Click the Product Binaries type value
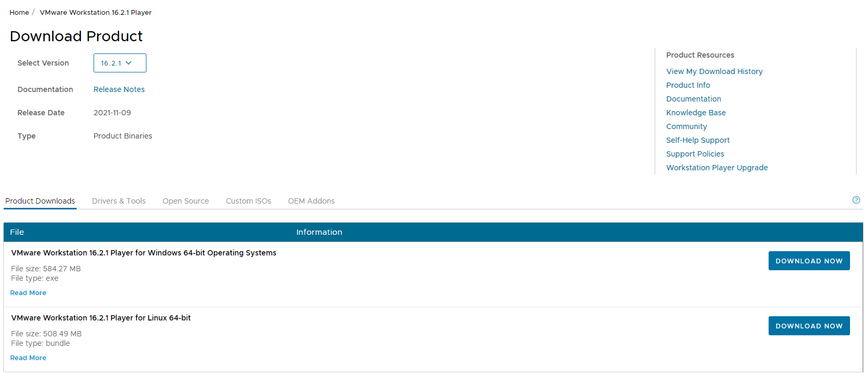Screen dimensions: 868x376 (x=123, y=136)
